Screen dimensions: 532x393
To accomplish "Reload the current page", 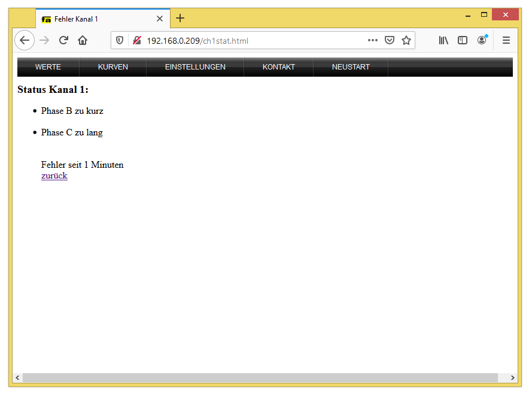I will point(63,40).
